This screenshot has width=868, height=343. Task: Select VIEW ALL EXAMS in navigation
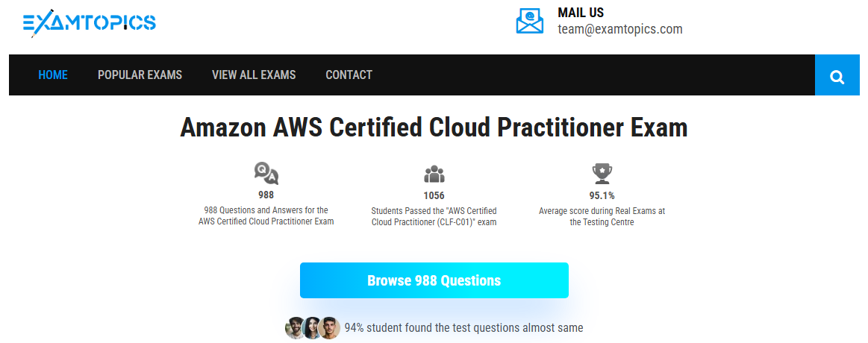point(254,75)
